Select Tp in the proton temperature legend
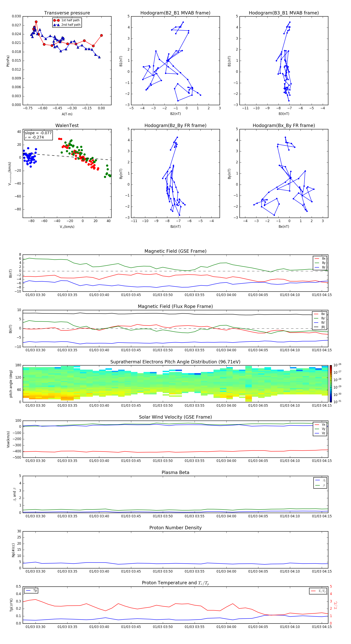The image size is (351, 644). click(x=31, y=591)
